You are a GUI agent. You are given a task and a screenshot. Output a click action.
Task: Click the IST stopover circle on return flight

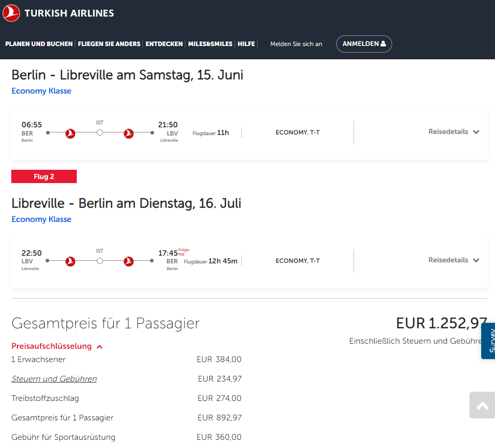[x=100, y=261]
